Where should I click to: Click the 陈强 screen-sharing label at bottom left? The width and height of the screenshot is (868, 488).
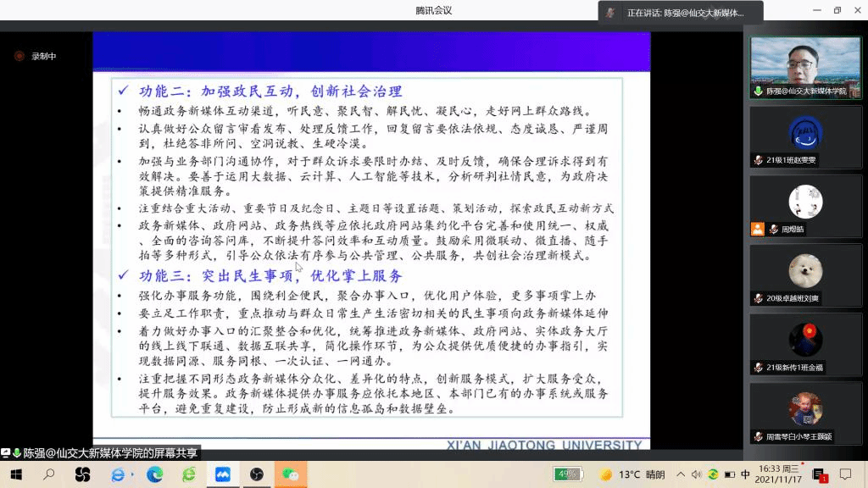[x=100, y=453]
